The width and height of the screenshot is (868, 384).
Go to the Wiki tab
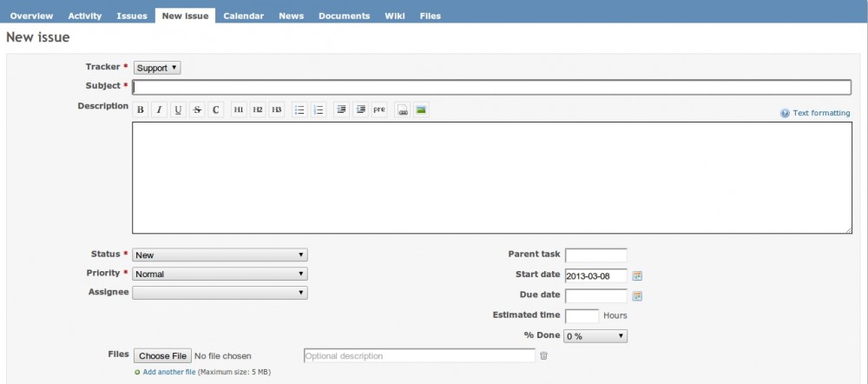tap(394, 16)
